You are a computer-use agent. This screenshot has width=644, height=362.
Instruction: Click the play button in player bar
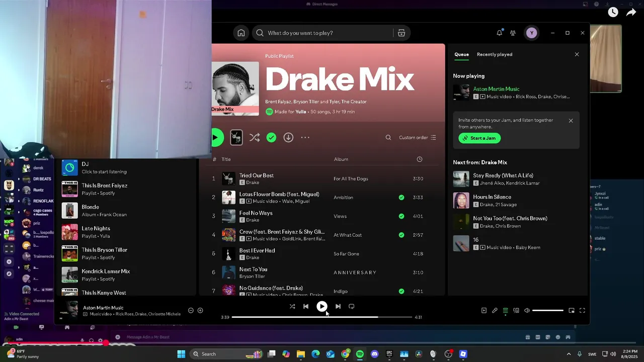322,306
